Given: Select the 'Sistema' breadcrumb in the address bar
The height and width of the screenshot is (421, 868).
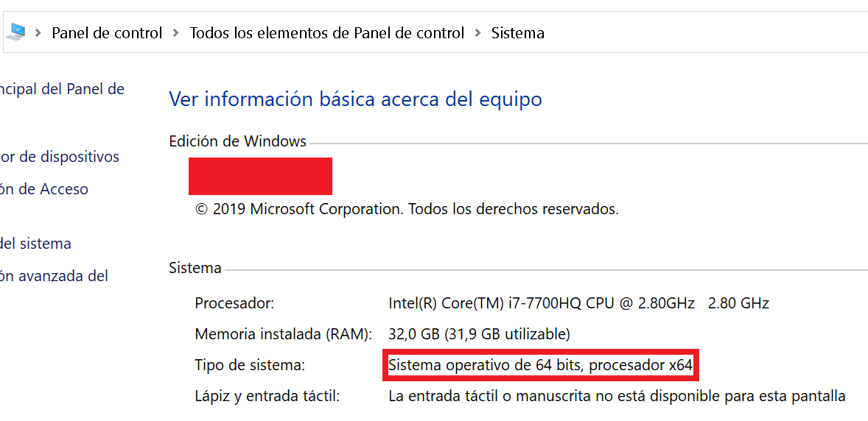Looking at the screenshot, I should pos(518,33).
